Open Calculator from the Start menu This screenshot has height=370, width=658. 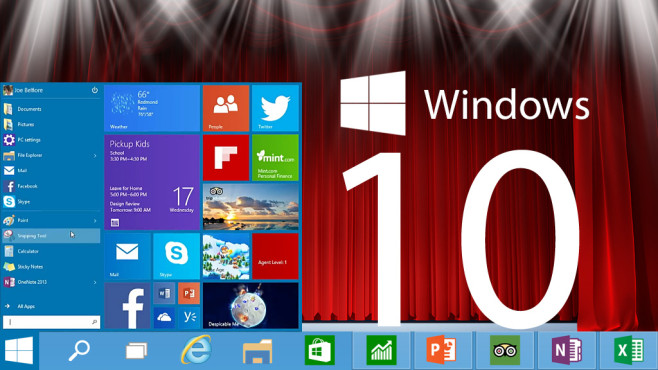point(51,251)
